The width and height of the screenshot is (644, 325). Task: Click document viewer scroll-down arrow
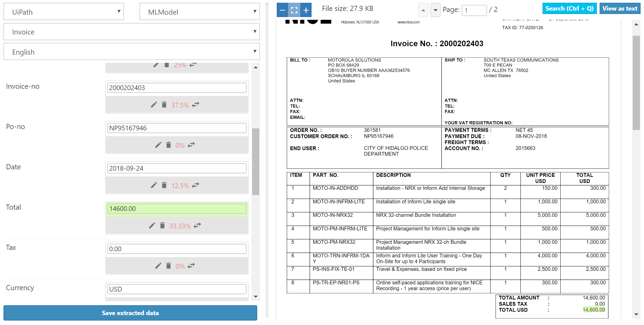click(636, 314)
